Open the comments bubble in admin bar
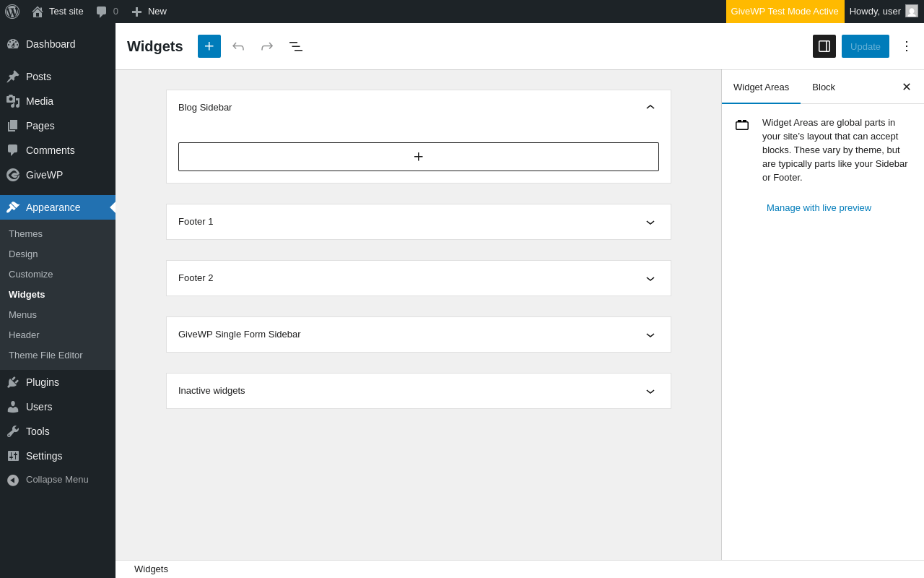Image resolution: width=924 pixels, height=578 pixels. click(107, 12)
